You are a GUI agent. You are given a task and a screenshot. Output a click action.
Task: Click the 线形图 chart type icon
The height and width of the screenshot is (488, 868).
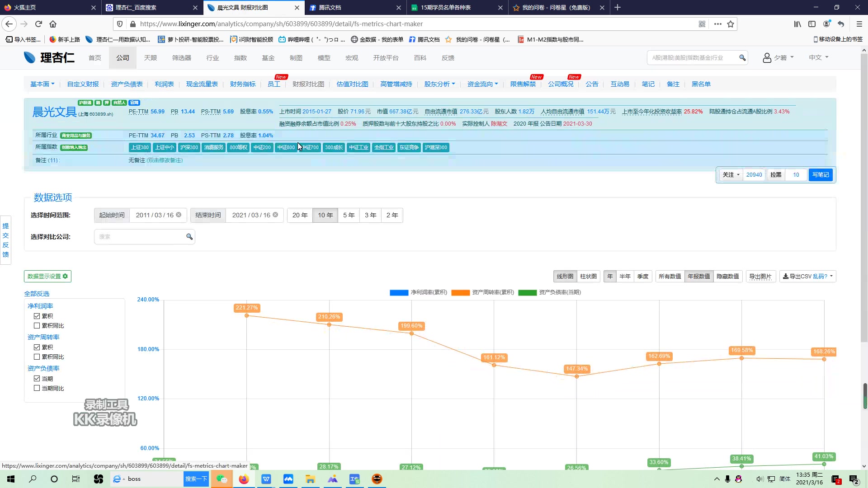click(565, 276)
